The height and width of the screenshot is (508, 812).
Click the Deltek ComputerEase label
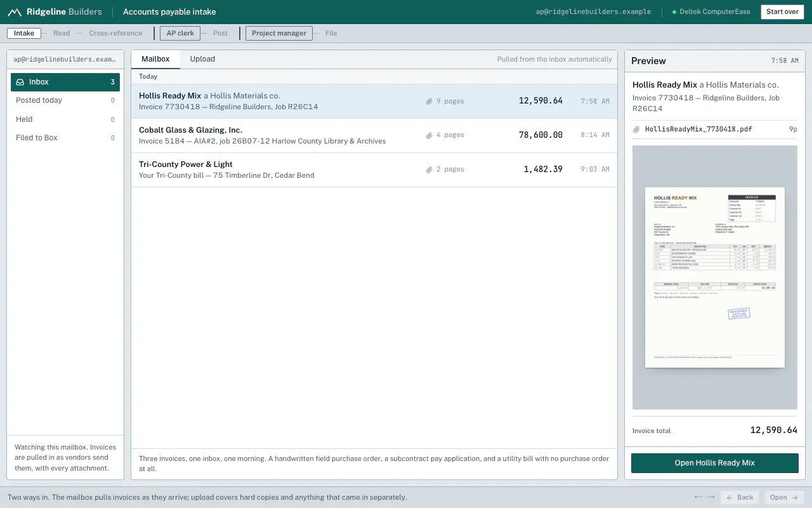(715, 12)
